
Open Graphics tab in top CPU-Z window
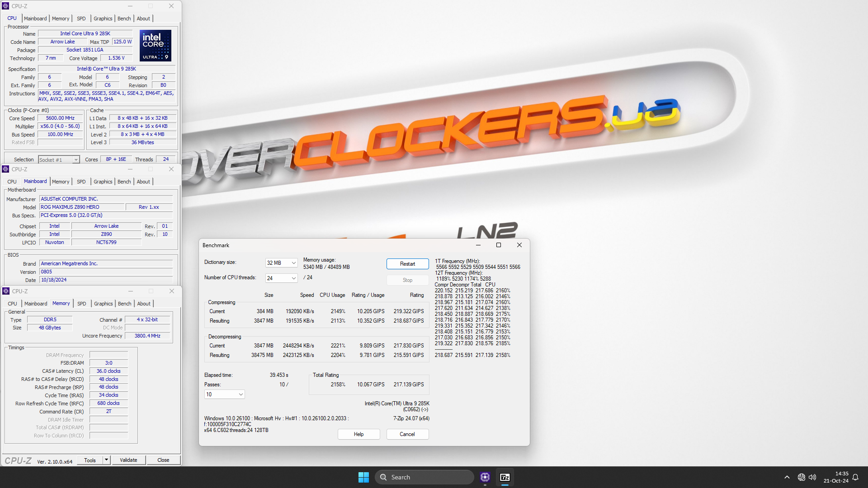tap(103, 19)
